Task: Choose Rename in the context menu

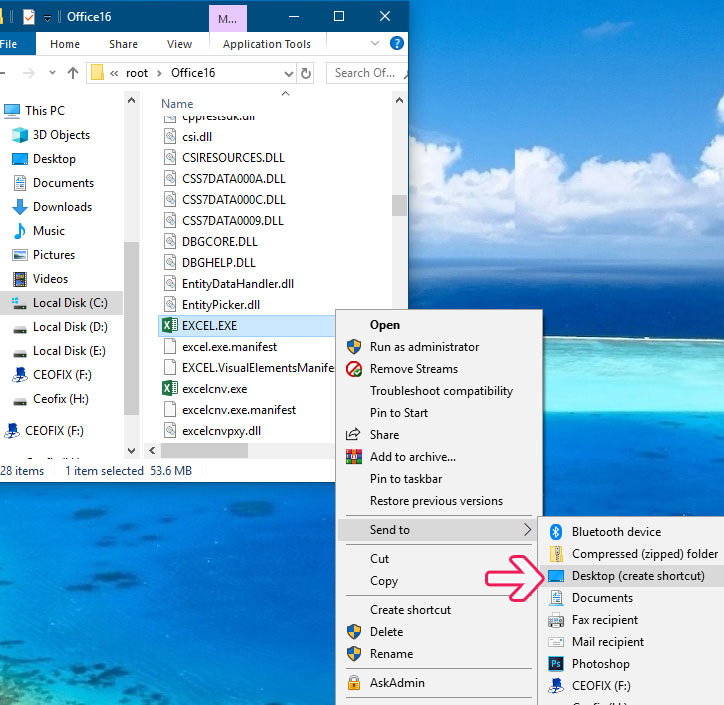Action: click(392, 654)
